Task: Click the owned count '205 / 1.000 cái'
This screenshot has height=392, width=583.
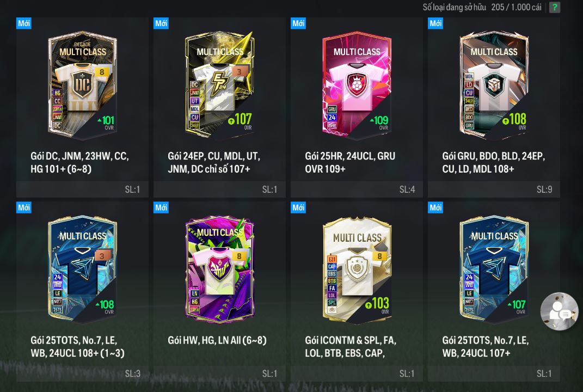Action: pyautogui.click(x=516, y=7)
